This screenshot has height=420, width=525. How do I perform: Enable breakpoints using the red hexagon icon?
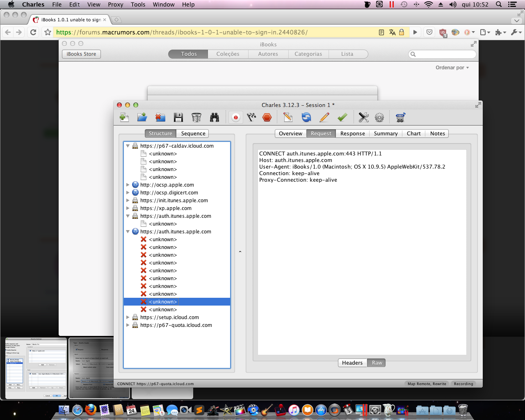267,118
